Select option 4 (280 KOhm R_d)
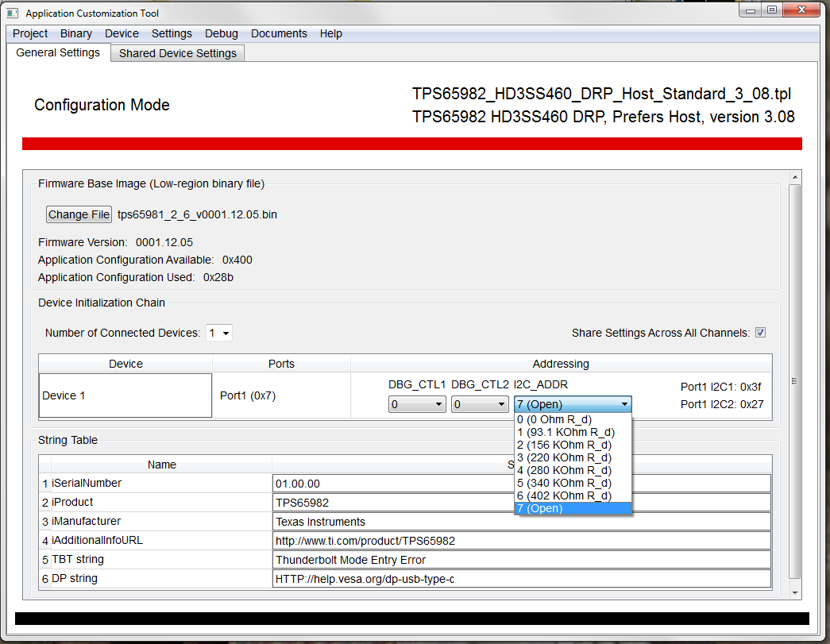830x644 pixels. pyautogui.click(x=573, y=470)
